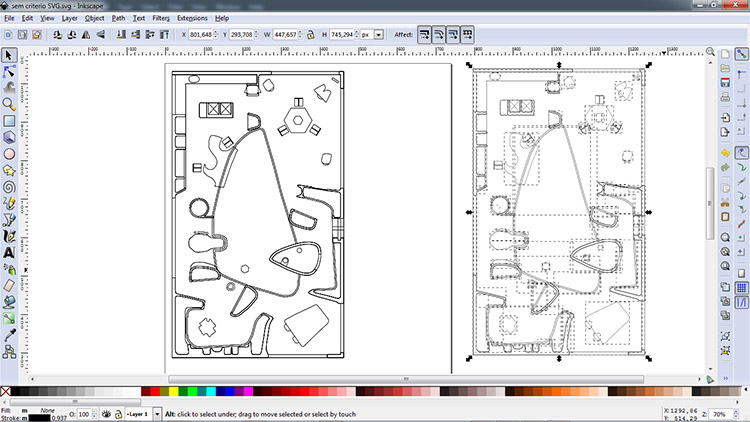Step the zoom percentage spinner
The width and height of the screenshot is (750, 422).
tap(737, 414)
